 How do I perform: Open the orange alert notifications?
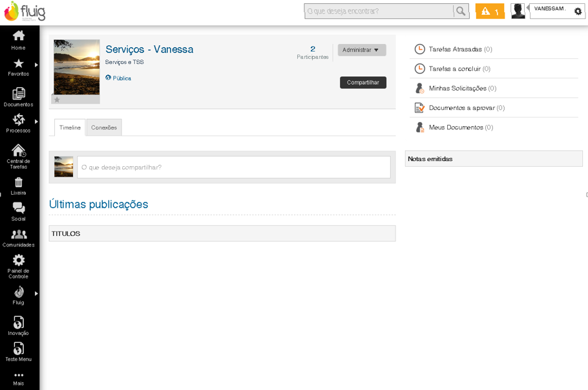click(490, 11)
